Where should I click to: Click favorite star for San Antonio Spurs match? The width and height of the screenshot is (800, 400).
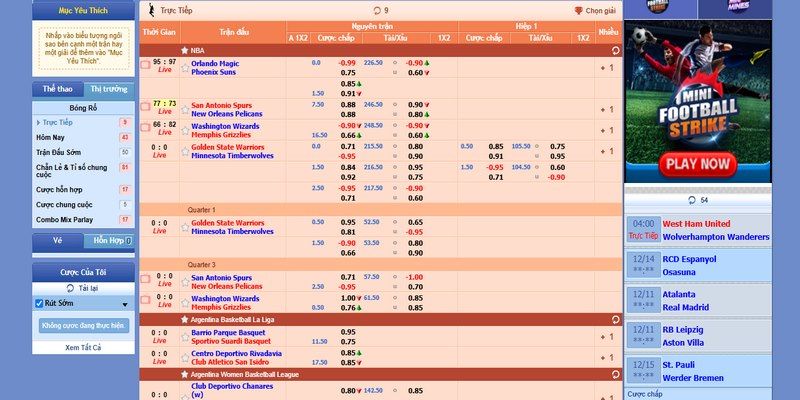(185, 108)
